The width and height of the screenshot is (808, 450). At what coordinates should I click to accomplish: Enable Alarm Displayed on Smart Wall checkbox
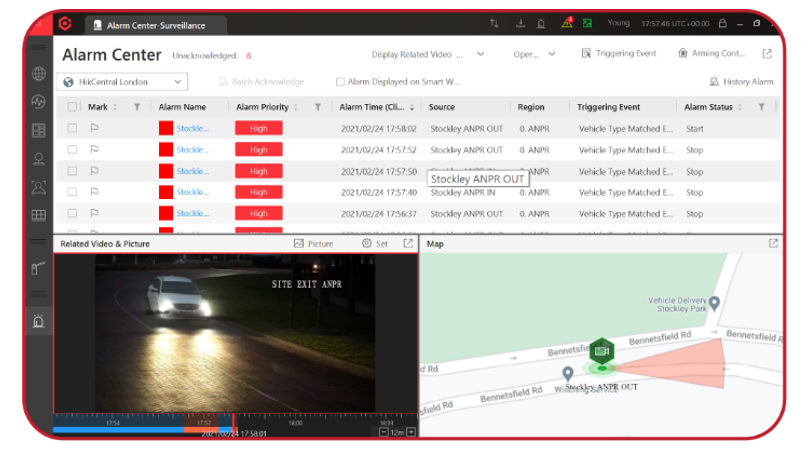coord(340,81)
